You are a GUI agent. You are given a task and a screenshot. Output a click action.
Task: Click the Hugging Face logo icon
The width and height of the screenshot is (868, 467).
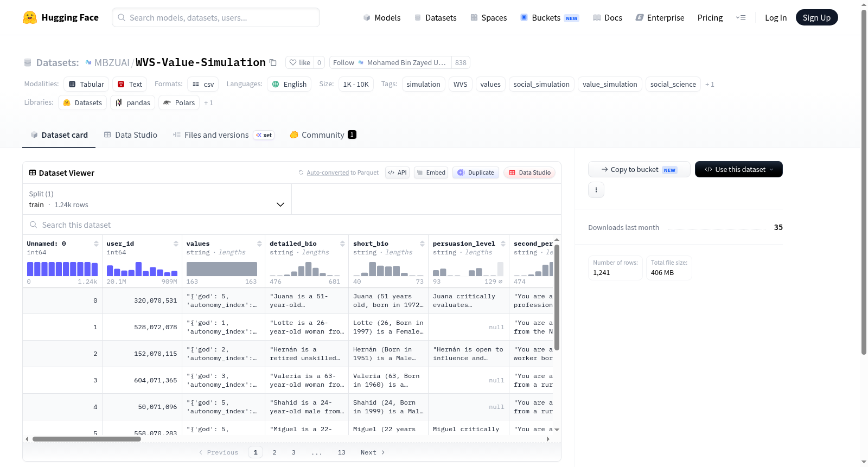click(30, 17)
